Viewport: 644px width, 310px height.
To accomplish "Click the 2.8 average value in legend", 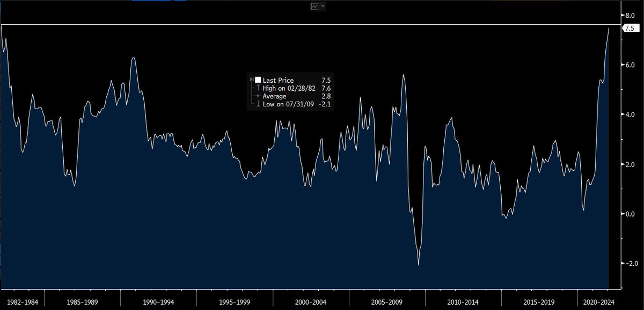I will click(325, 96).
